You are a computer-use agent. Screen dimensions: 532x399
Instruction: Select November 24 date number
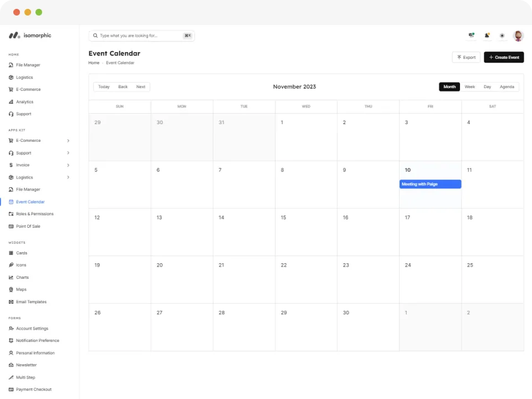click(408, 265)
